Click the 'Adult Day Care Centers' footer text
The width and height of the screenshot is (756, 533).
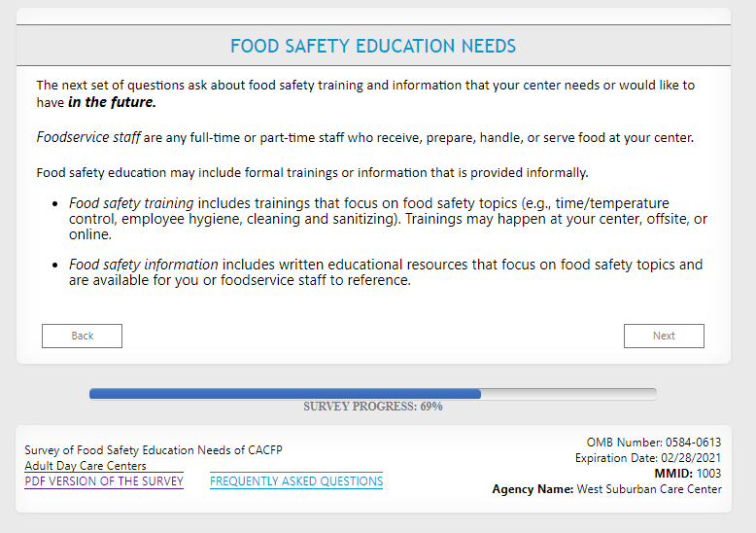(x=86, y=466)
